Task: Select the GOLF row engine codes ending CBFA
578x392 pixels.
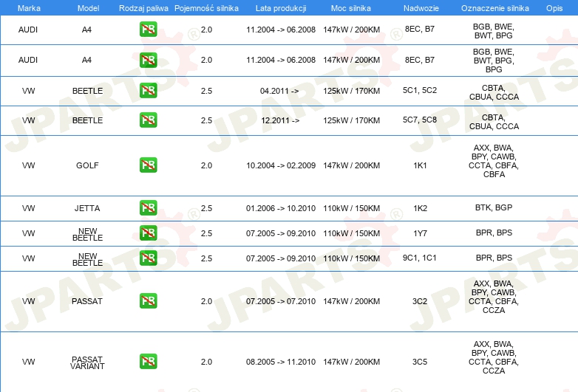Action: click(x=494, y=161)
